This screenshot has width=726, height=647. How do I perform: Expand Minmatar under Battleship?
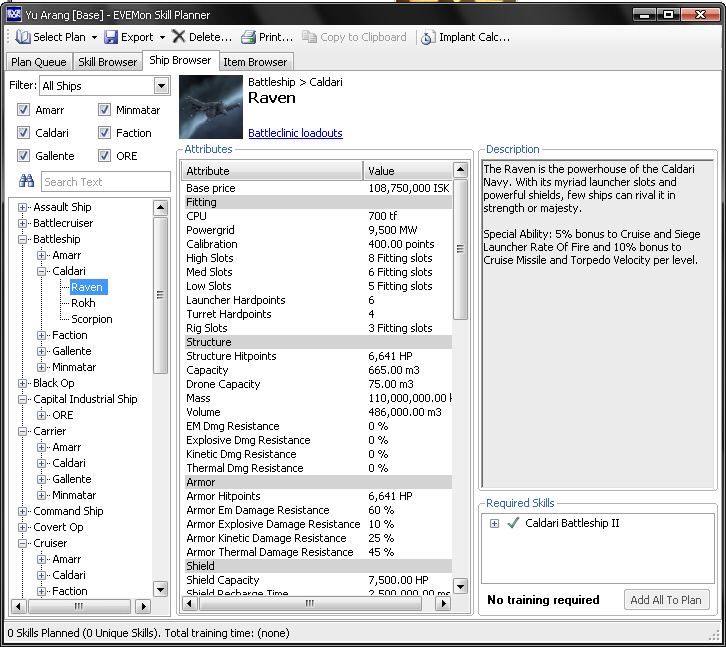pos(41,367)
